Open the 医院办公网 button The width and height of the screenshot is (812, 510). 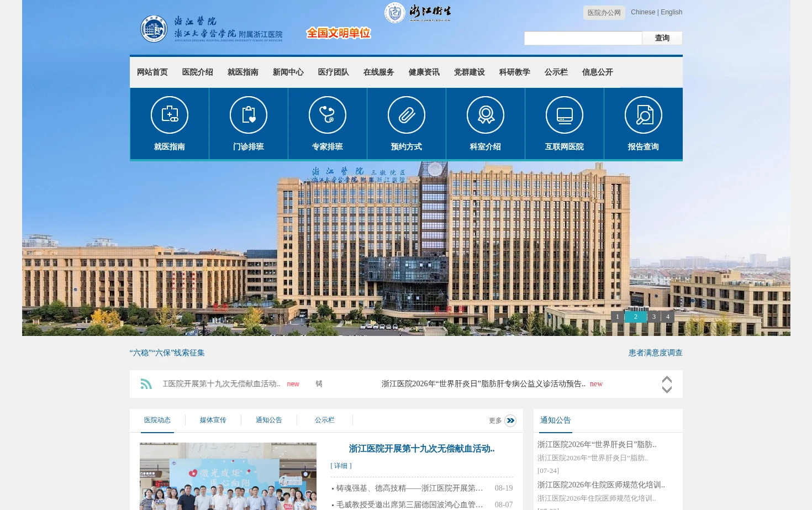click(604, 13)
